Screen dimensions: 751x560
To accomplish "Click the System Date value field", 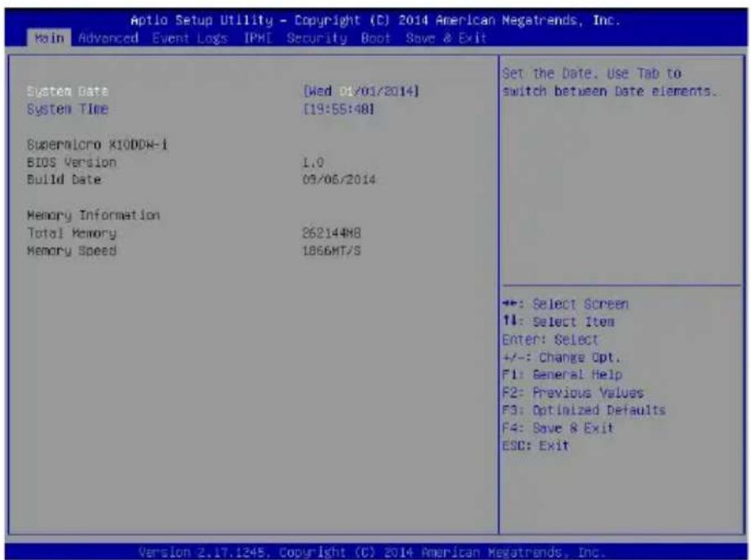I will pos(361,91).
